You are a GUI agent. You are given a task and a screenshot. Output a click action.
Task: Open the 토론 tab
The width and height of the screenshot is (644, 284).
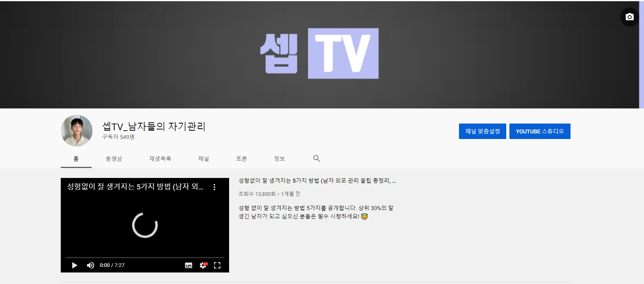241,158
